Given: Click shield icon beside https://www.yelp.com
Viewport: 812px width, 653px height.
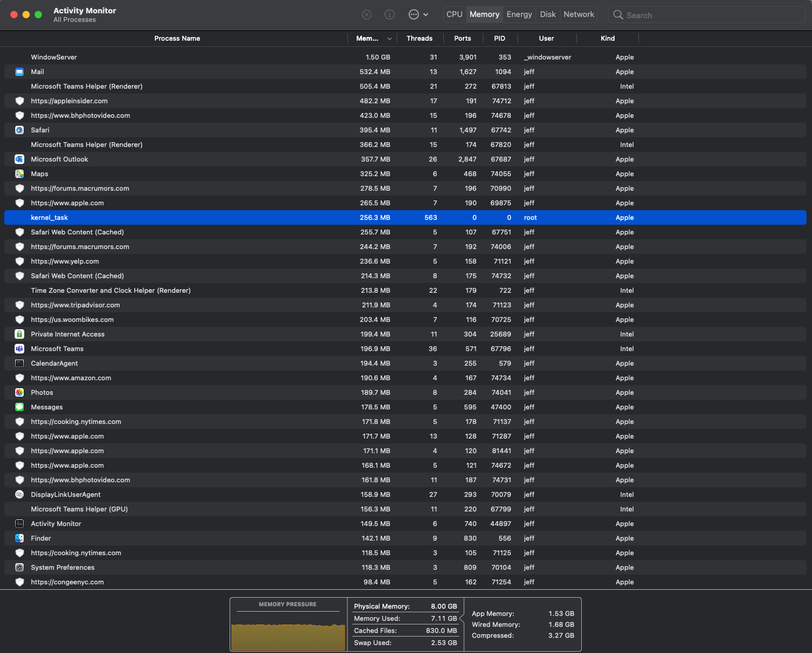Looking at the screenshot, I should coord(19,261).
